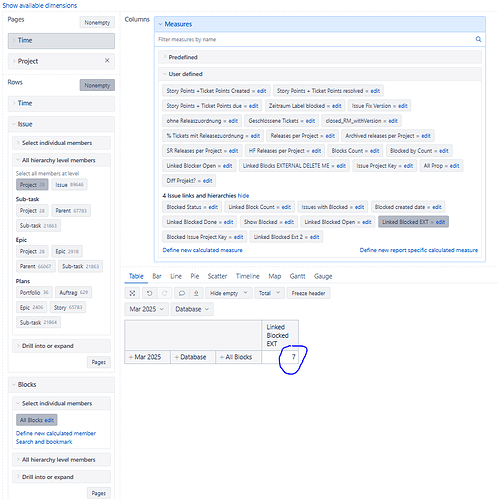Click the redo arrow icon
This screenshot has height=499, width=498.
pos(164,293)
